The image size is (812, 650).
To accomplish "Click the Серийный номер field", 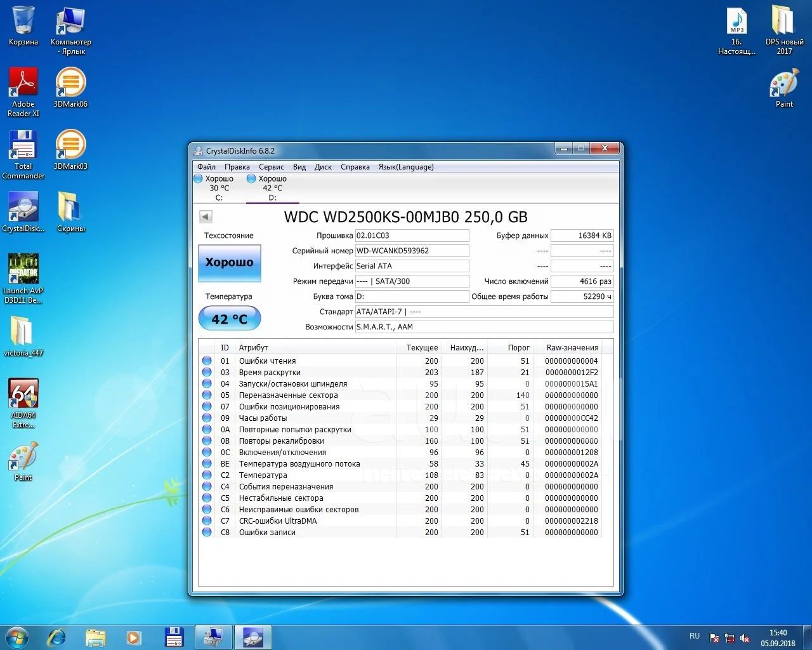I will click(412, 251).
